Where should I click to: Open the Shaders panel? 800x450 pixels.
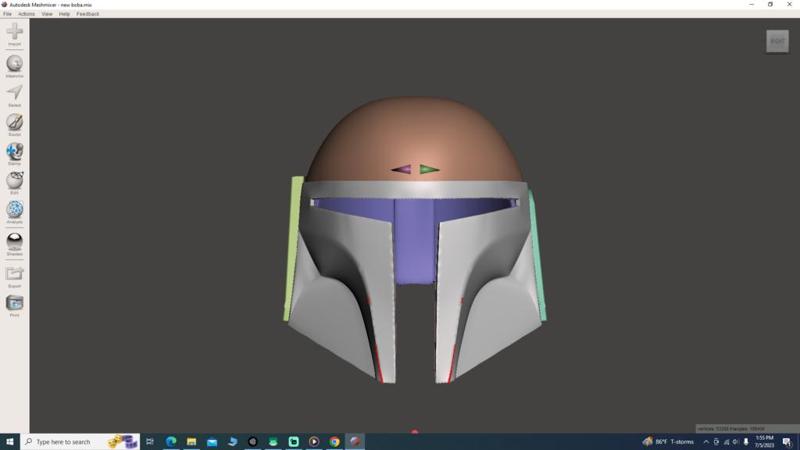coord(14,244)
